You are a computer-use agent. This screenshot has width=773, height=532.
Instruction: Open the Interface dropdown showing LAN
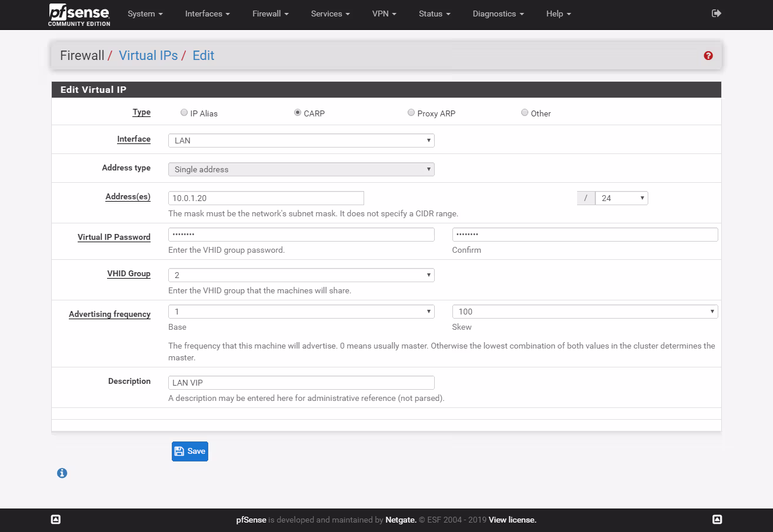click(x=301, y=140)
